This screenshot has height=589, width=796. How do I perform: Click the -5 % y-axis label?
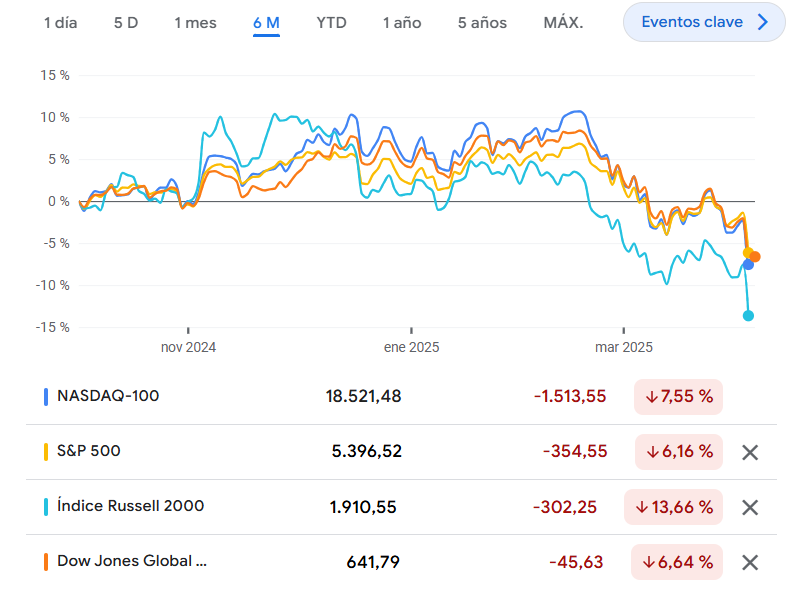[56, 244]
